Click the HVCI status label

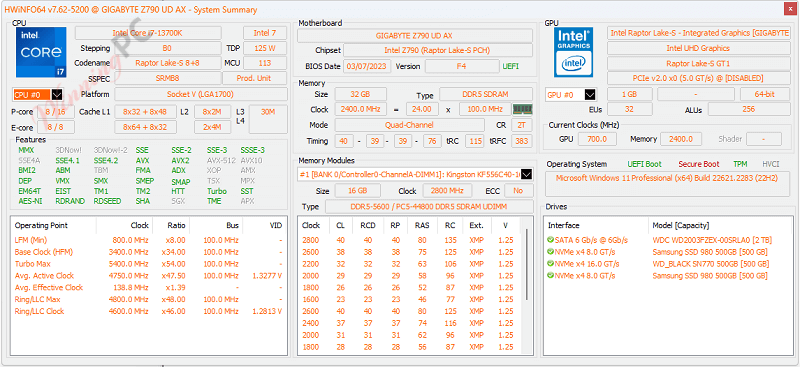[770, 164]
